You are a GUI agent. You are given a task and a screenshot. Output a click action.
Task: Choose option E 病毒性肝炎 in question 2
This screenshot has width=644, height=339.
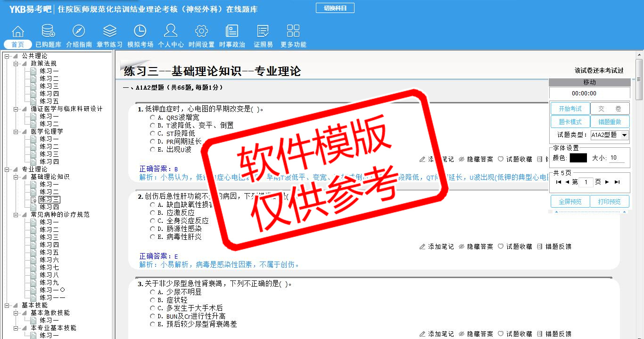point(152,237)
